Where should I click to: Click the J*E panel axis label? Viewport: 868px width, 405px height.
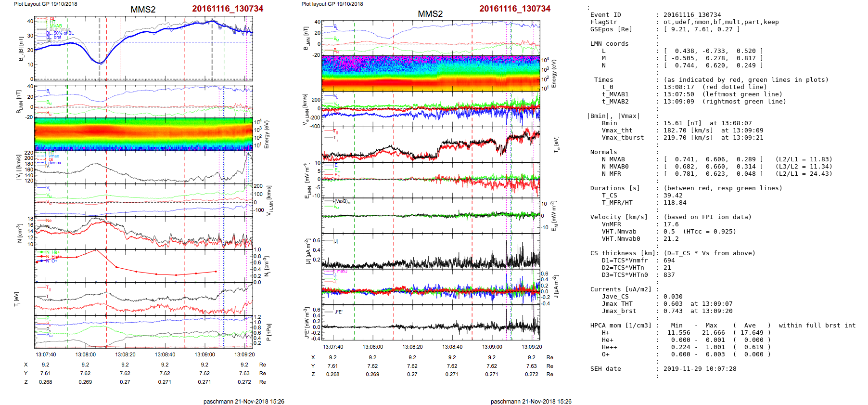(305, 324)
